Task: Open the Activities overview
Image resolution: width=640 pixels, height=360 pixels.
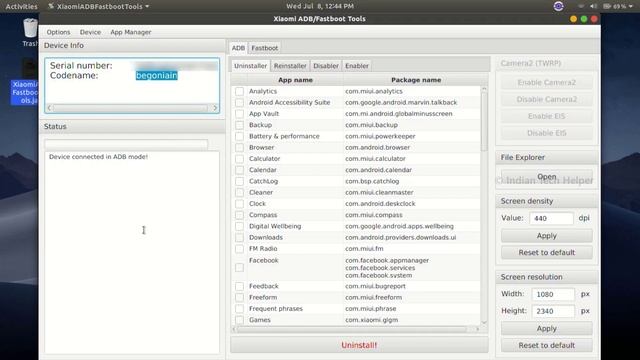Action: pyautogui.click(x=21, y=6)
